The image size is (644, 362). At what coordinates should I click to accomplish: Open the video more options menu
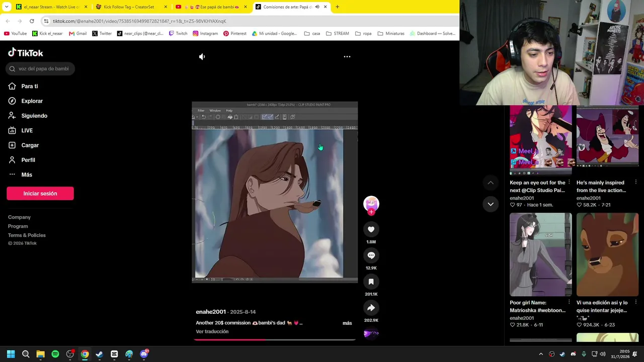tap(347, 57)
